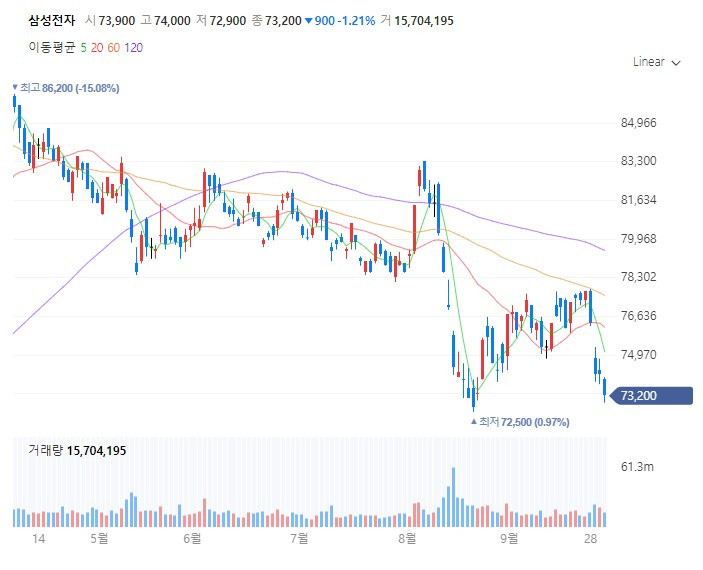This screenshot has width=703, height=570.
Task: Open the Linear scale dropdown
Action: point(656,62)
